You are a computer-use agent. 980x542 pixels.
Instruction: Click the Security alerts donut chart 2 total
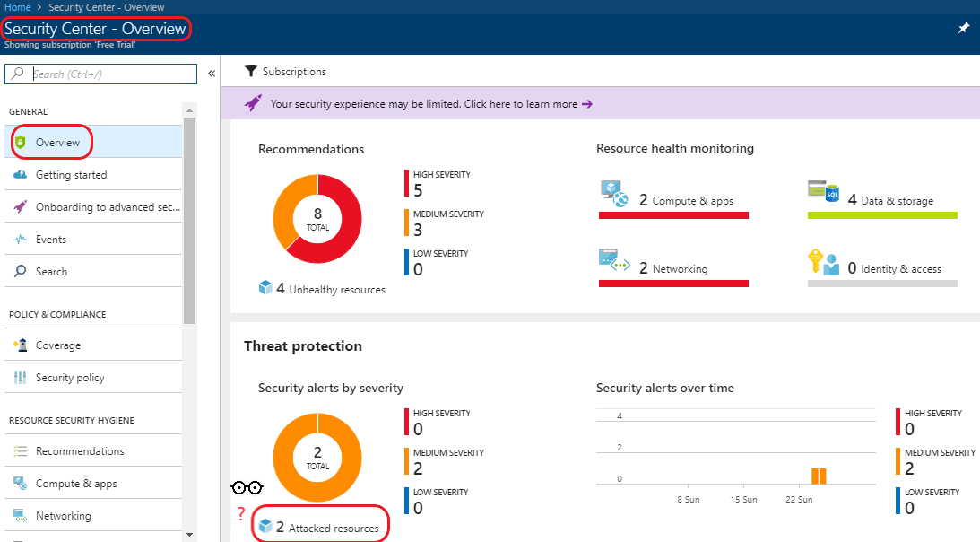(317, 458)
